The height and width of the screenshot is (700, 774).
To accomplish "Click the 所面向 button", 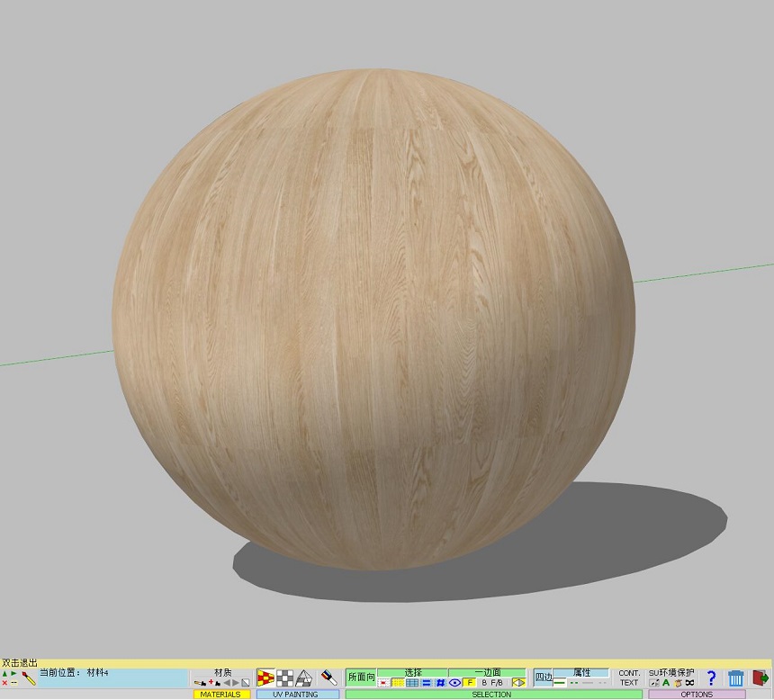I will (x=361, y=678).
